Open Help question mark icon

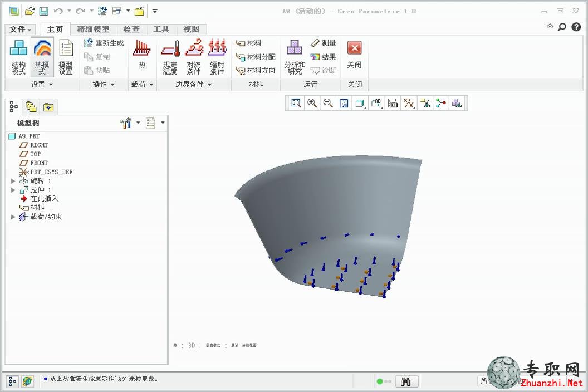coord(576,27)
